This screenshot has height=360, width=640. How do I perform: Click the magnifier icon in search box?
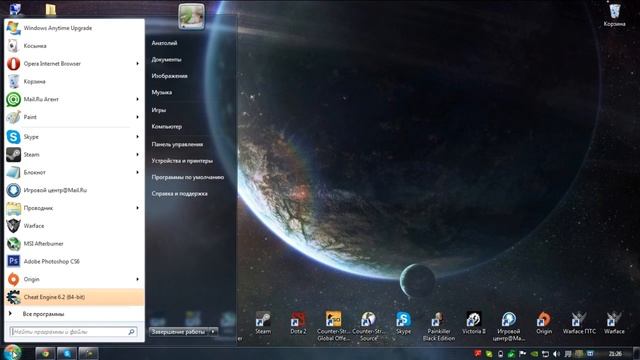131,332
